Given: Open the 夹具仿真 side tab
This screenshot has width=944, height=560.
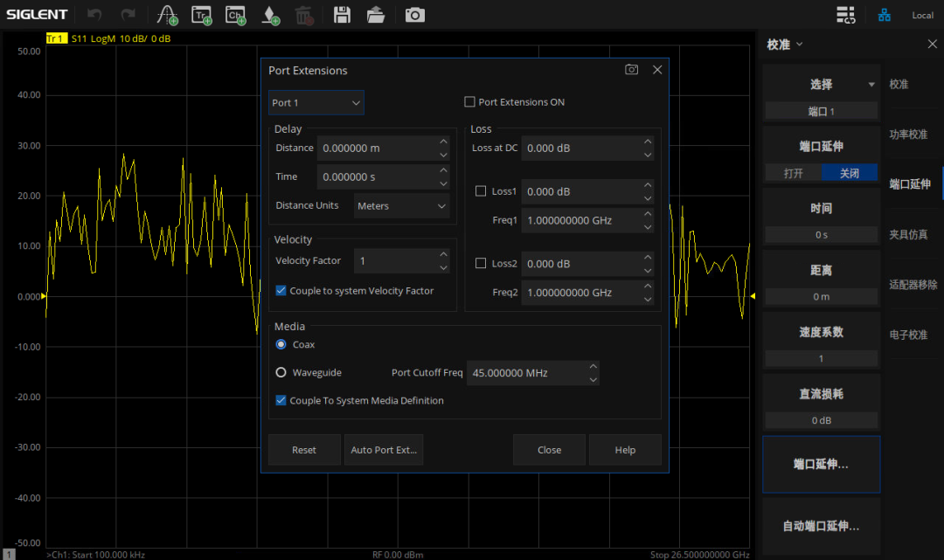Looking at the screenshot, I should 908,235.
